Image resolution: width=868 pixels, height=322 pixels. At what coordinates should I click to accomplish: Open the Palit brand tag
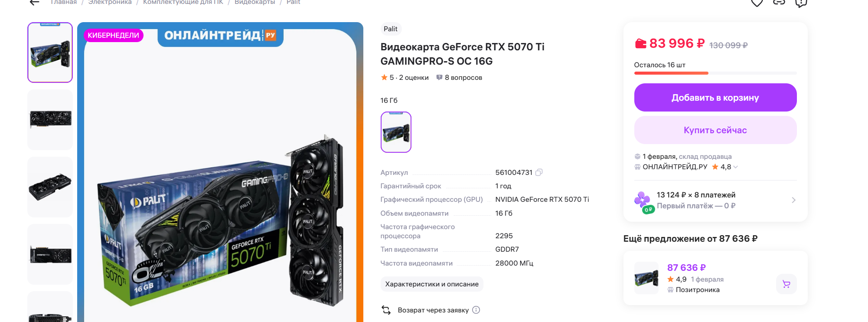(391, 29)
